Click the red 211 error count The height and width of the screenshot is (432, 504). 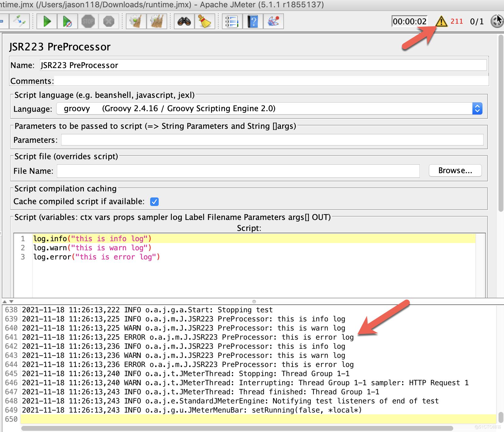click(x=457, y=21)
